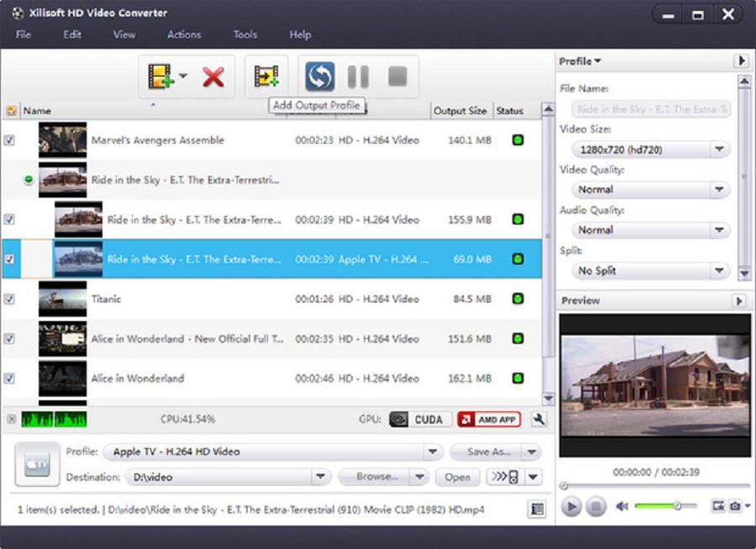This screenshot has height=549, width=756.
Task: Click the CUDA GPU acceleration button
Action: click(417, 420)
